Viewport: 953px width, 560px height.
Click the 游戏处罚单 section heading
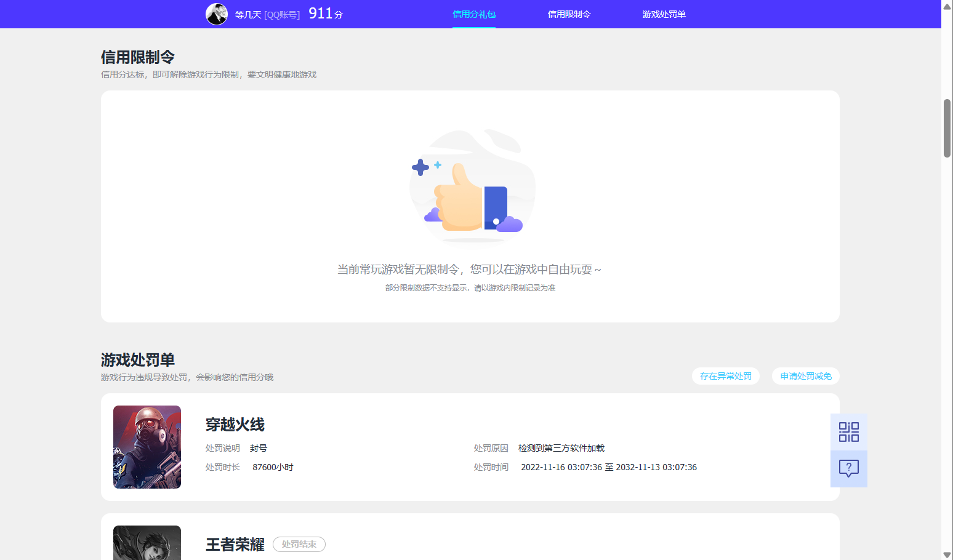tap(138, 360)
